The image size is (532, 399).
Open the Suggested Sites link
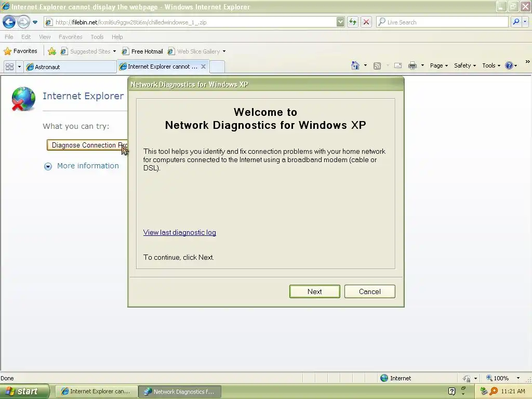click(87, 51)
